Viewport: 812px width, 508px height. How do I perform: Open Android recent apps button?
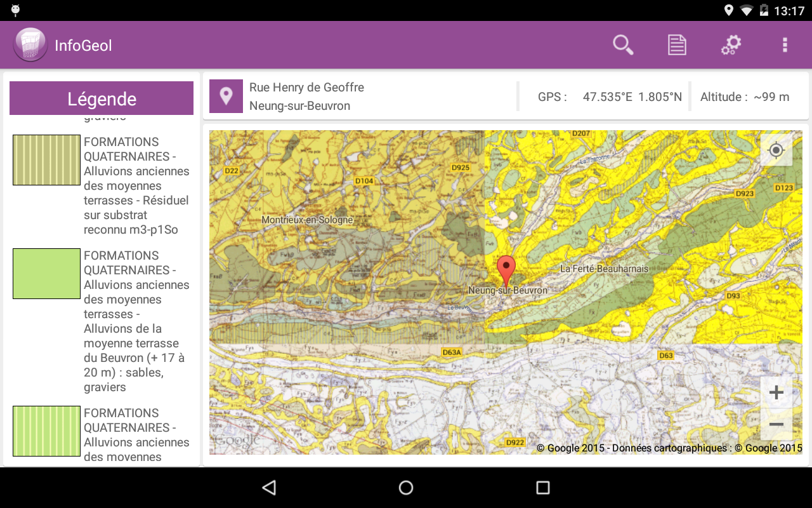pos(542,488)
